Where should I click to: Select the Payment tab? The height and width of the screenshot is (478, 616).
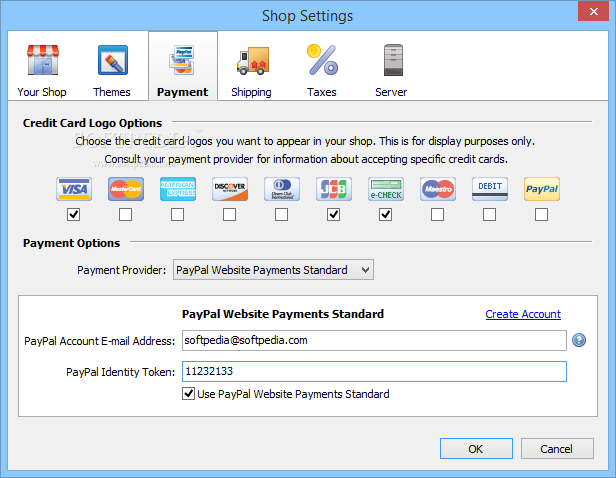[x=183, y=67]
